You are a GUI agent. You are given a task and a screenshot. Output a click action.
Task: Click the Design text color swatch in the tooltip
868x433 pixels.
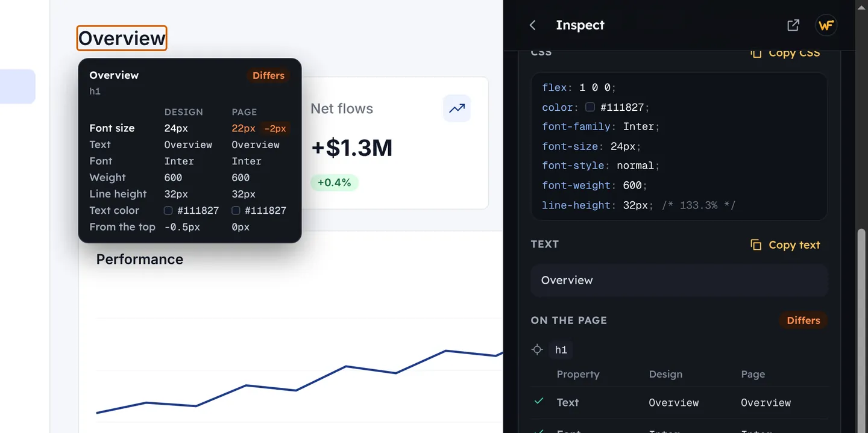click(168, 210)
